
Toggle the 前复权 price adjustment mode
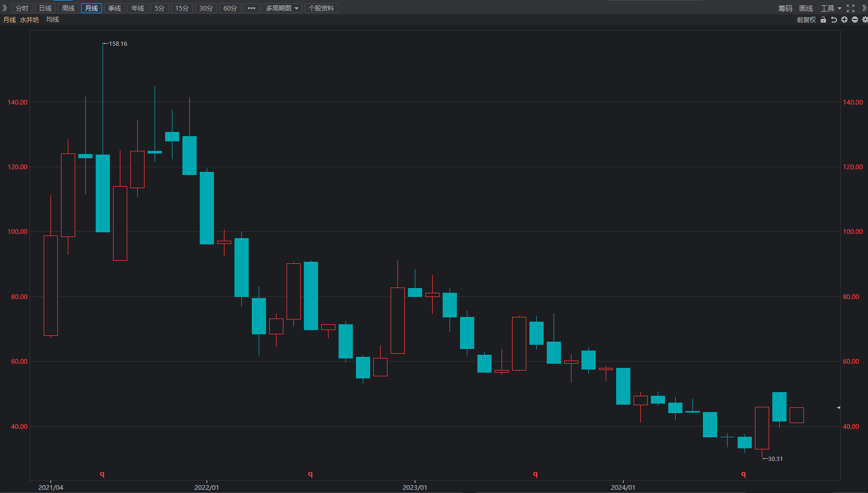[x=806, y=20]
